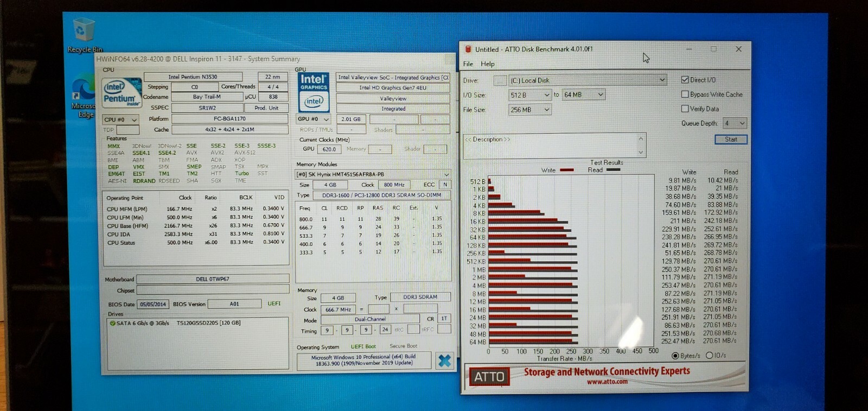Open the GPU #0 selector dropdown

coord(314,119)
